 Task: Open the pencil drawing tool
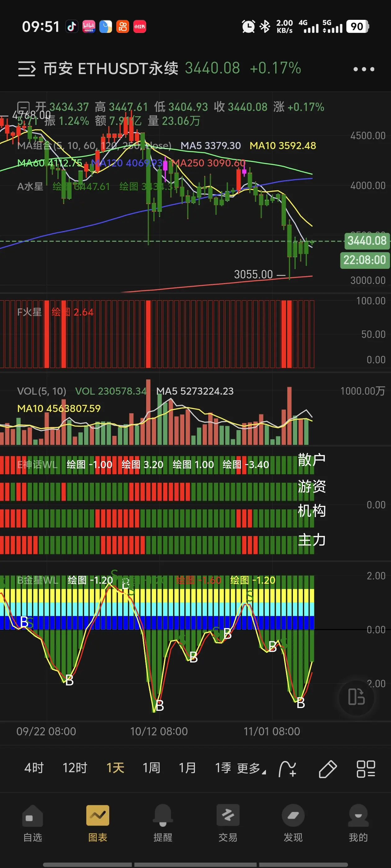[x=328, y=769]
